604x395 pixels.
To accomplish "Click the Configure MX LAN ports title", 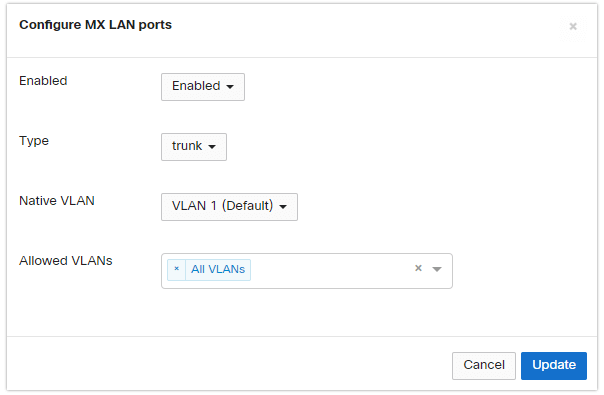I will pyautogui.click(x=96, y=25).
